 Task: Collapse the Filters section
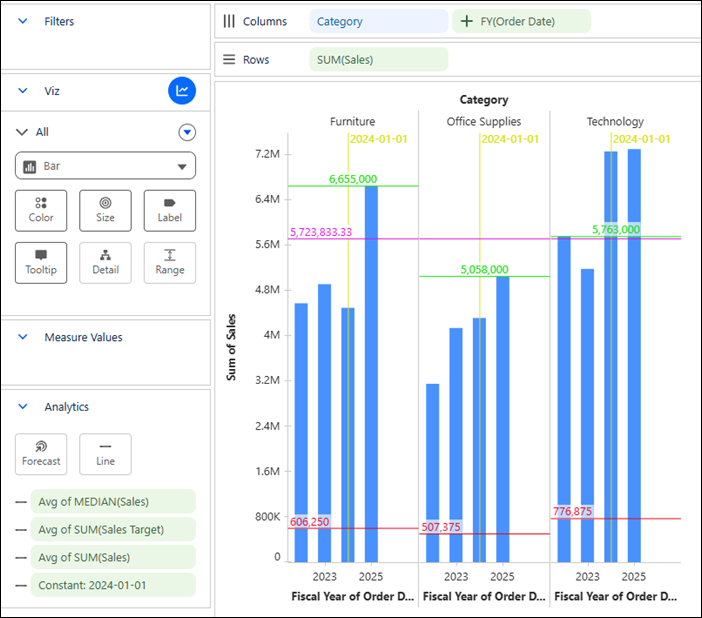click(22, 21)
